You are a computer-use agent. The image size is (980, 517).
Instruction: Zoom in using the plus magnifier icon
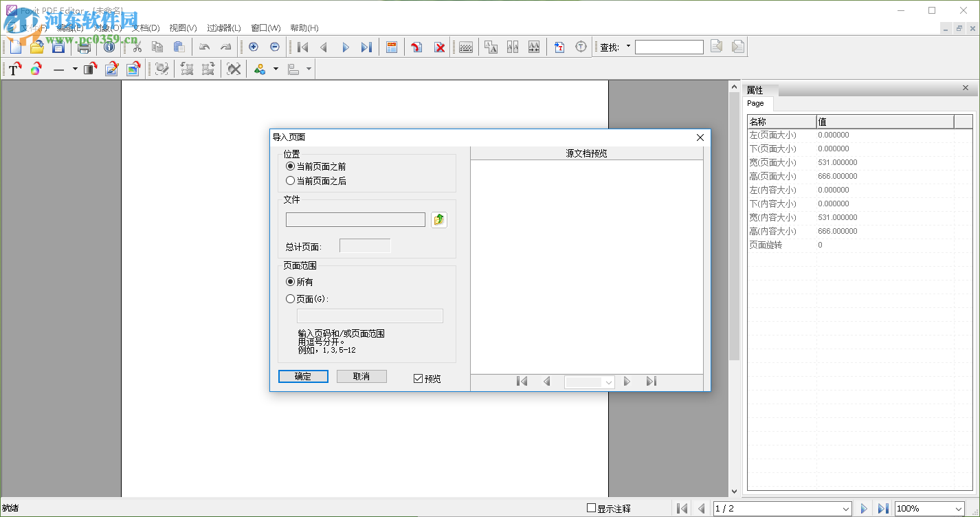[x=253, y=47]
